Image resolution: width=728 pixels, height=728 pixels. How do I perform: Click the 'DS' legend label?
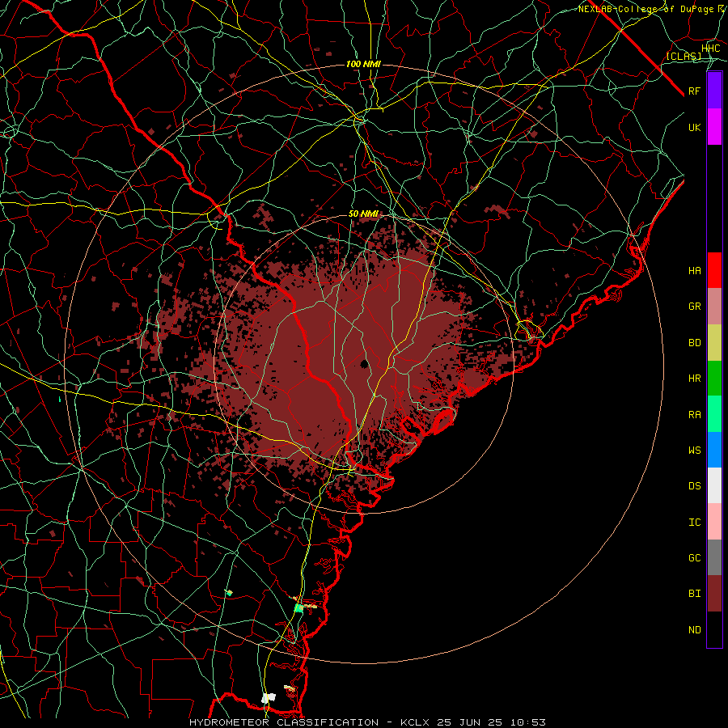(x=694, y=486)
